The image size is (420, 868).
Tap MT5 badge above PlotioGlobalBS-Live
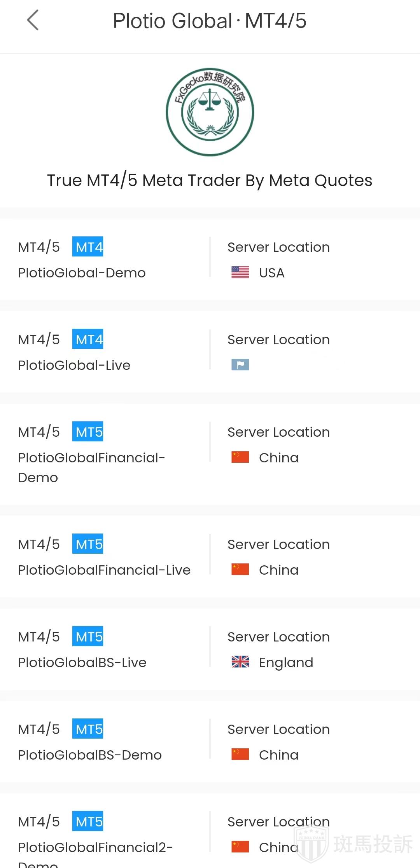click(x=88, y=636)
